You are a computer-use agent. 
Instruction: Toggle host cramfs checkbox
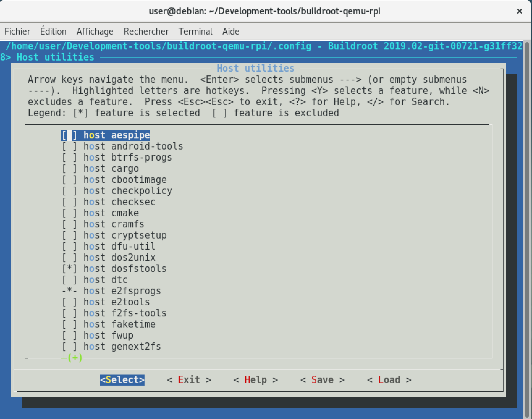tap(70, 224)
